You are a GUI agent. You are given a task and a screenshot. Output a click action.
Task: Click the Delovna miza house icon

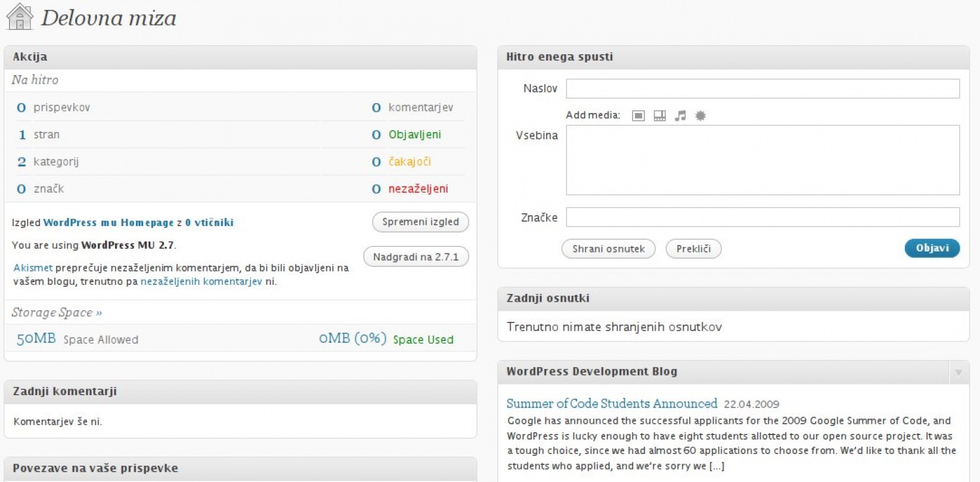tap(20, 17)
